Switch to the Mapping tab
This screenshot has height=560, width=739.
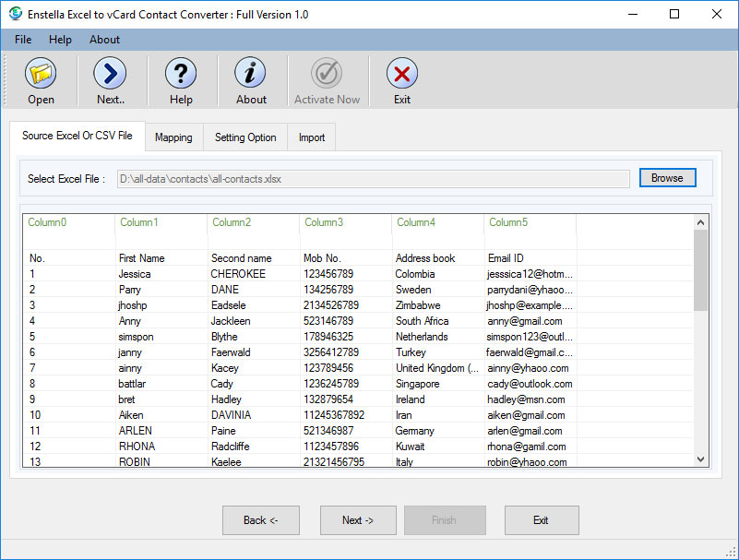pos(174,137)
